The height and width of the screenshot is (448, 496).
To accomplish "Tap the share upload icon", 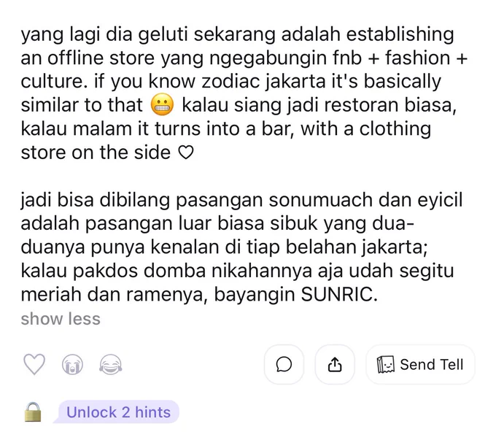I will (x=335, y=365).
